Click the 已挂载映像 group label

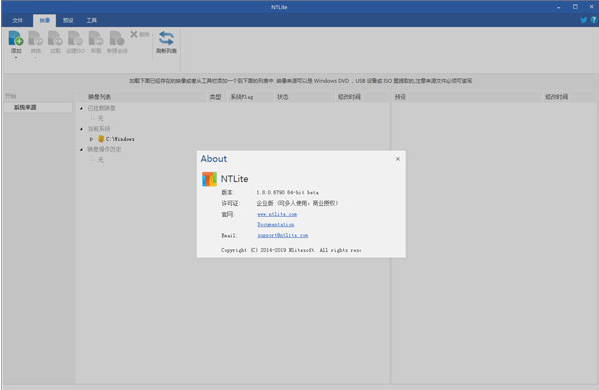click(101, 108)
